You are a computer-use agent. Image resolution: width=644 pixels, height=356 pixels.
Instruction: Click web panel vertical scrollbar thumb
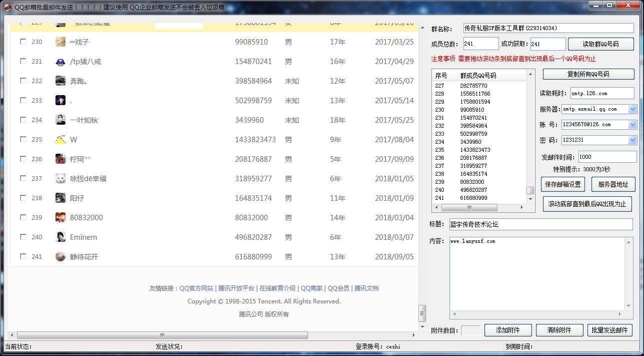422,313
